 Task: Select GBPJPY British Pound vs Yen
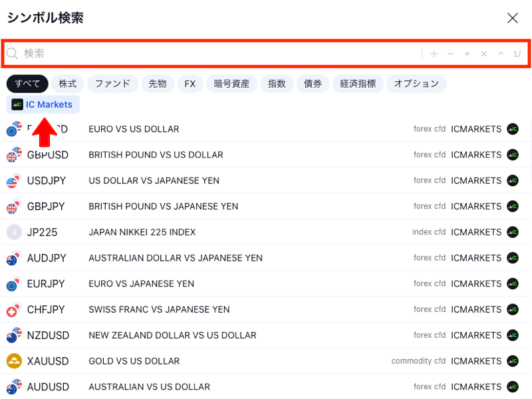[x=265, y=206]
